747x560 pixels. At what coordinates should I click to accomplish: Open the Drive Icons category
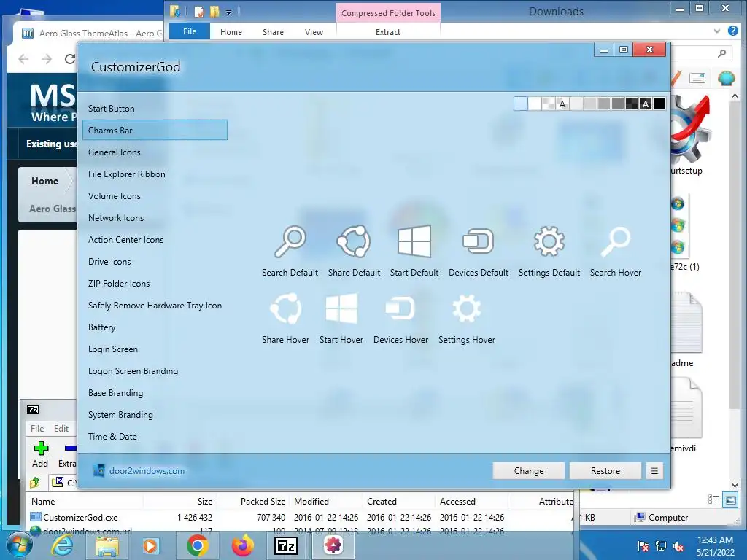click(155, 262)
